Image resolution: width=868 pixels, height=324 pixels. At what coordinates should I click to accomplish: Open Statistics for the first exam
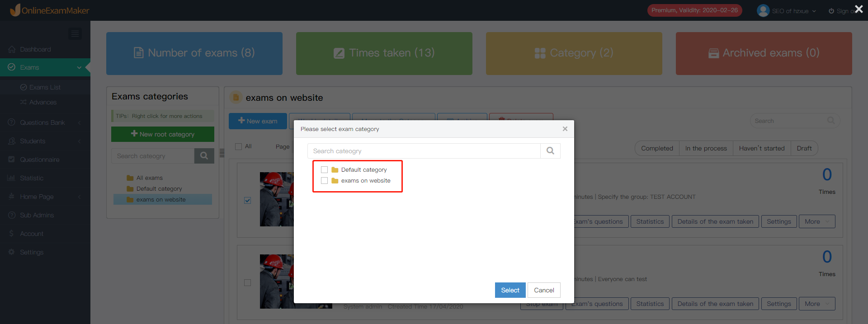(x=650, y=221)
